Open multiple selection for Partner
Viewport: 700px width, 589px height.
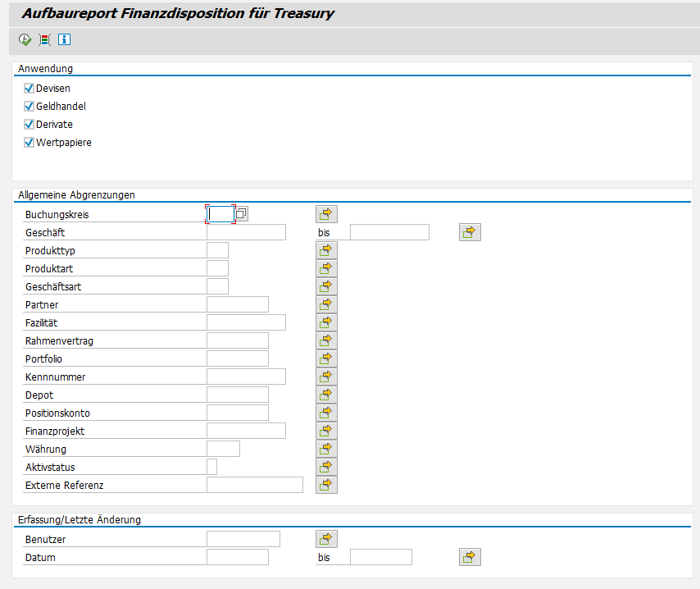click(x=326, y=304)
